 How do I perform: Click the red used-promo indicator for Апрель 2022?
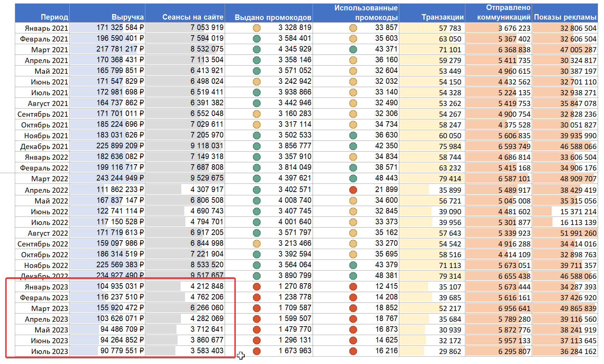click(353, 190)
